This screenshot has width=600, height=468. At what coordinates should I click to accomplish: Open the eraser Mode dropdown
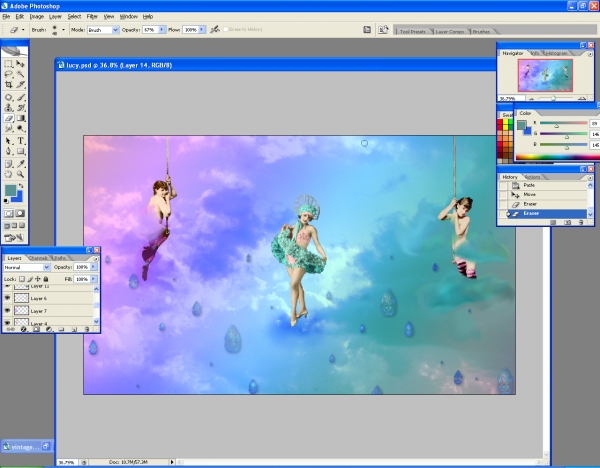[x=115, y=30]
